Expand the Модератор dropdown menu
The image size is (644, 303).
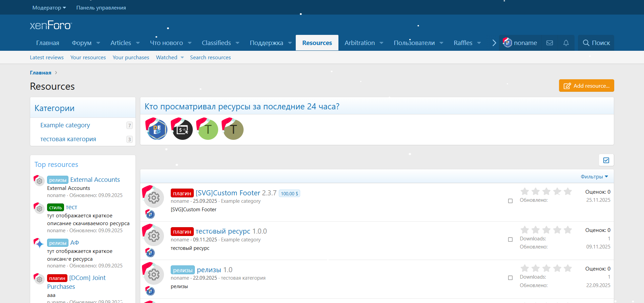point(49,7)
